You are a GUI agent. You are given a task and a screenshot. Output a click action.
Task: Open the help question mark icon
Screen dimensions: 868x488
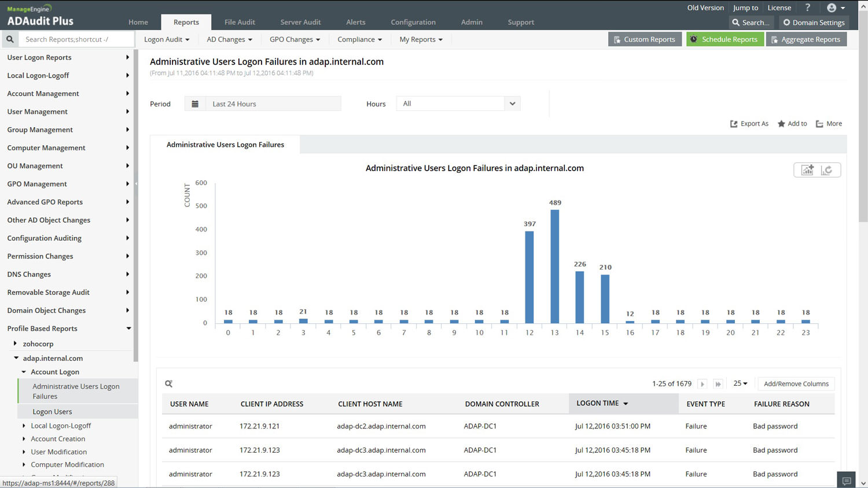(x=807, y=8)
